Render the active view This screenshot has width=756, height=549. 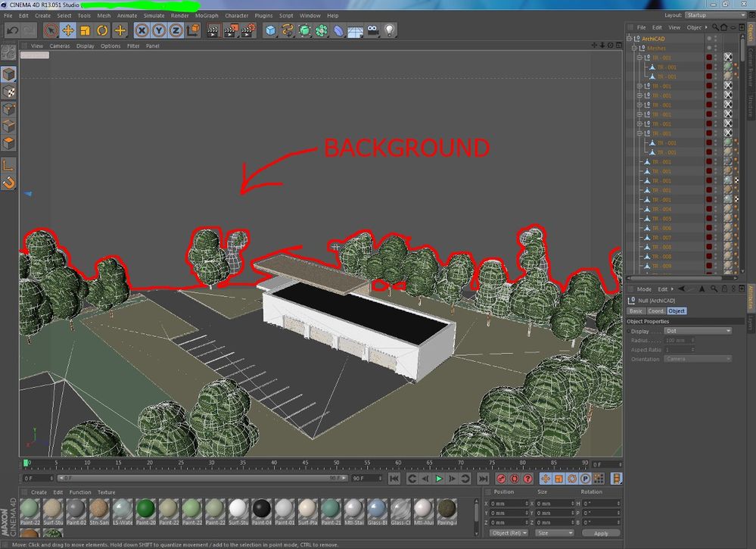tap(213, 30)
